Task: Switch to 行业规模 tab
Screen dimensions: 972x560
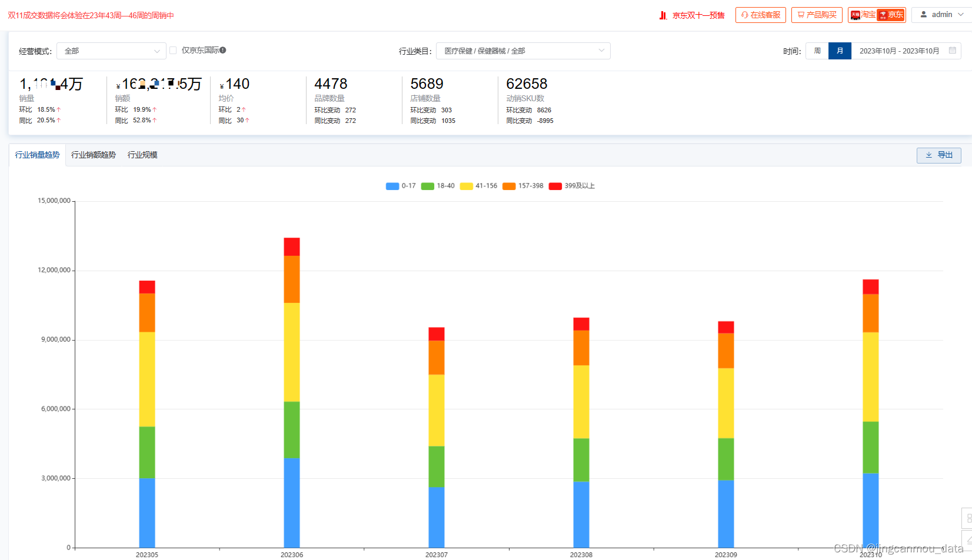Action: [x=142, y=155]
